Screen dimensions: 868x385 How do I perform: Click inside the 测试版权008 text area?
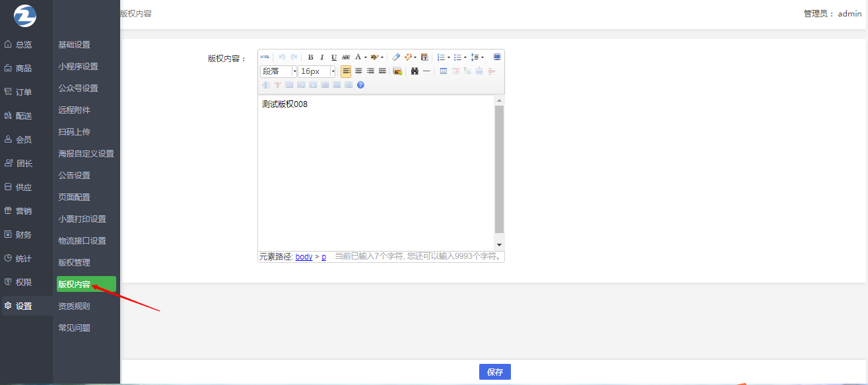[x=284, y=104]
